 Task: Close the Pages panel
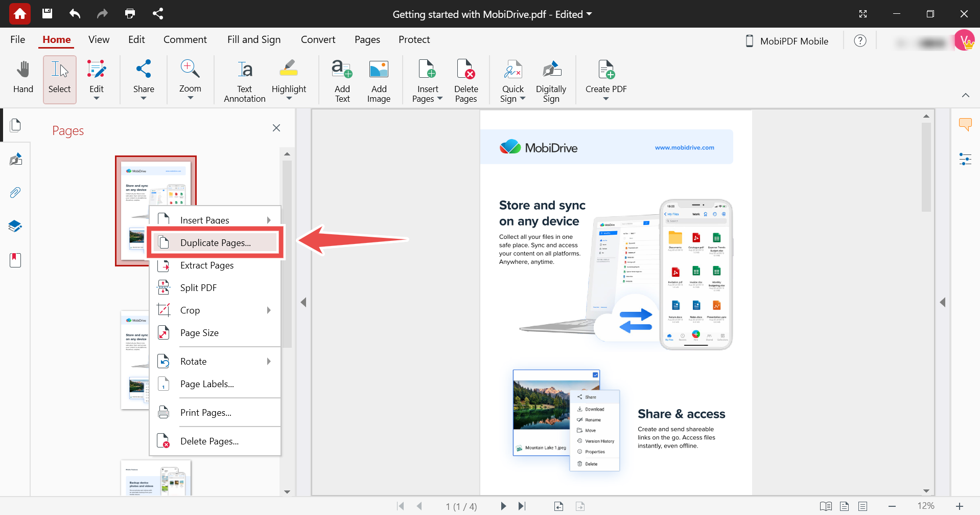point(276,128)
